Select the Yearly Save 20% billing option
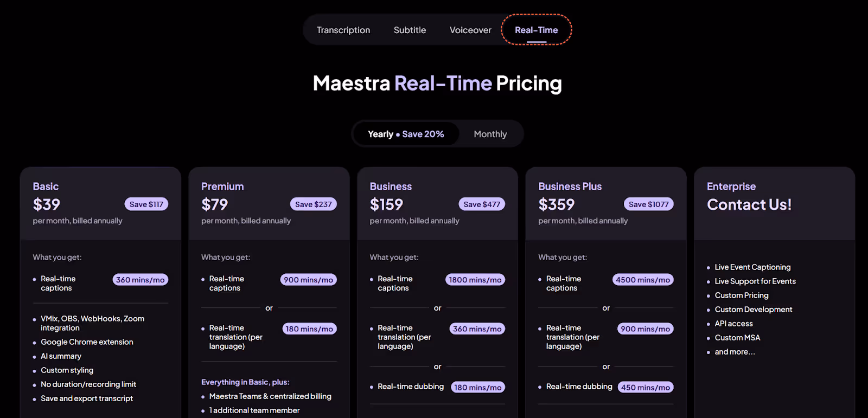This screenshot has width=868, height=418. pyautogui.click(x=405, y=133)
